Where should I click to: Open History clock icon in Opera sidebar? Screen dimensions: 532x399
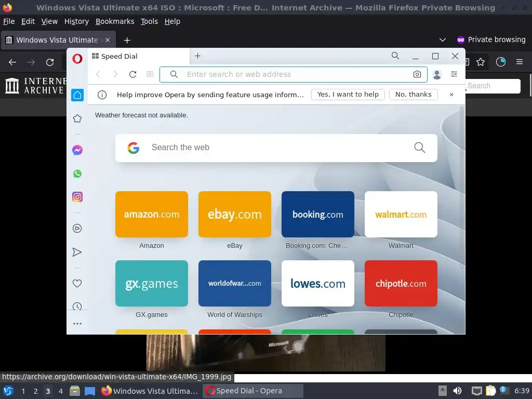pyautogui.click(x=77, y=306)
